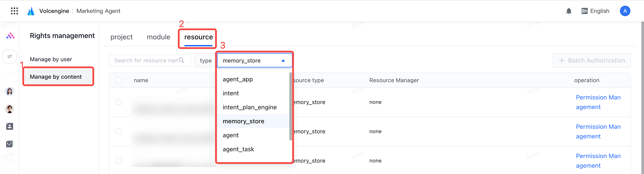Click the Batch Authorization button
Viewport: 644px width, 174px height.
591,60
